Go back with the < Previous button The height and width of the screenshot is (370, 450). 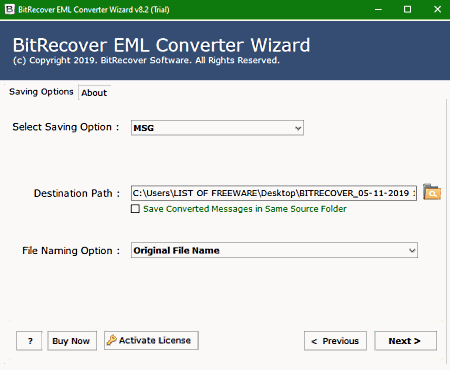click(x=335, y=341)
